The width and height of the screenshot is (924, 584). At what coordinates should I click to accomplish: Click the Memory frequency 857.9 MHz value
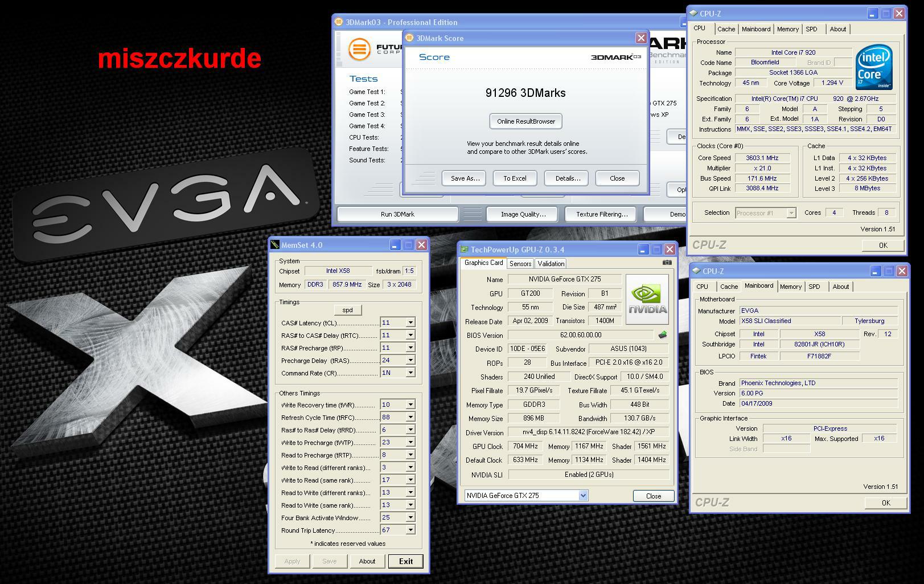coord(347,284)
